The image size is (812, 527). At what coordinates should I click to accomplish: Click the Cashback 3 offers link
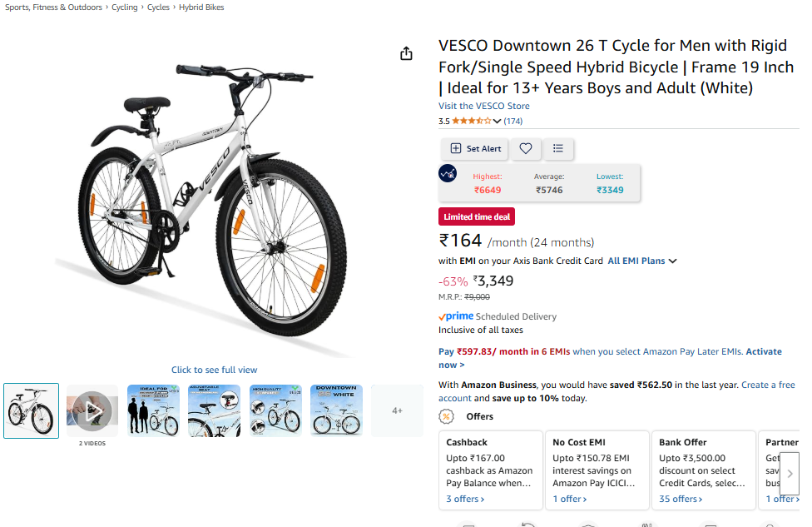(465, 499)
